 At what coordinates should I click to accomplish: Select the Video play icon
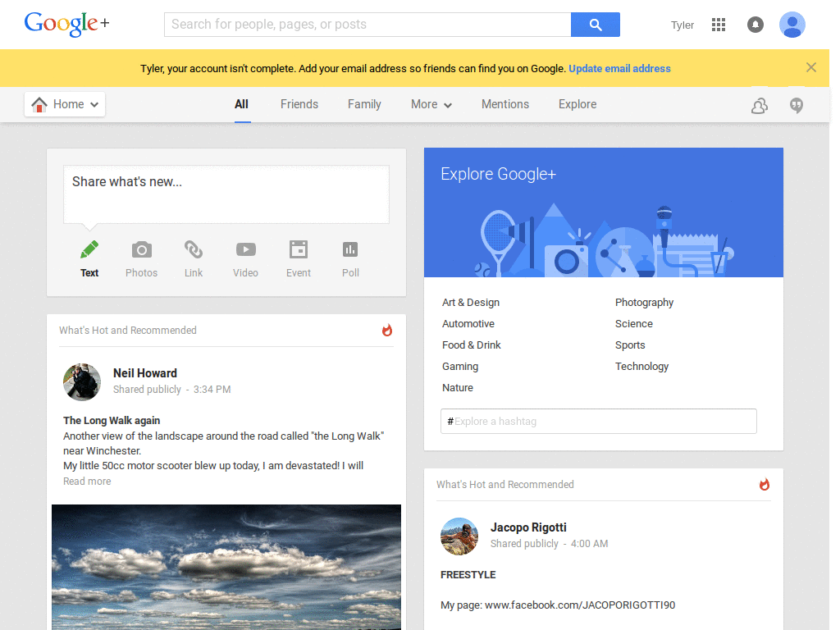(x=246, y=249)
